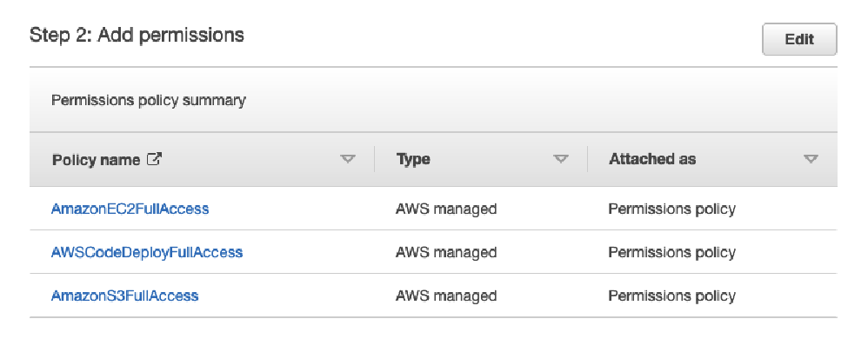Click the Policy name column header

[96, 160]
